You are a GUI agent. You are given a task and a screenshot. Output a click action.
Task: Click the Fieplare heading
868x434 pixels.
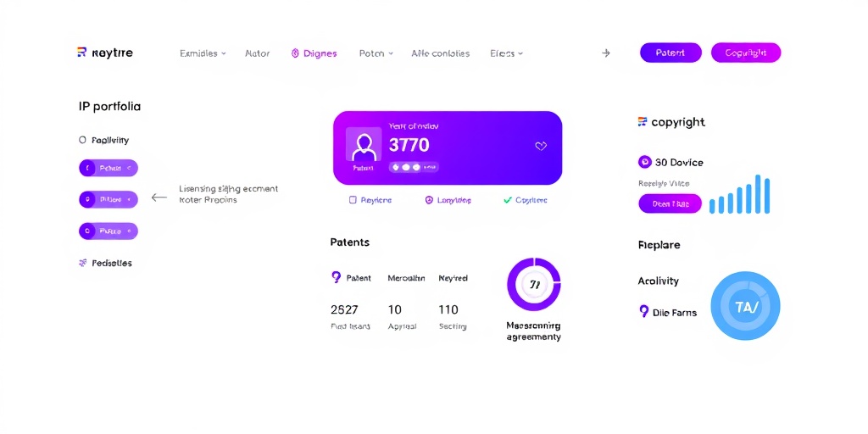pyautogui.click(x=659, y=245)
